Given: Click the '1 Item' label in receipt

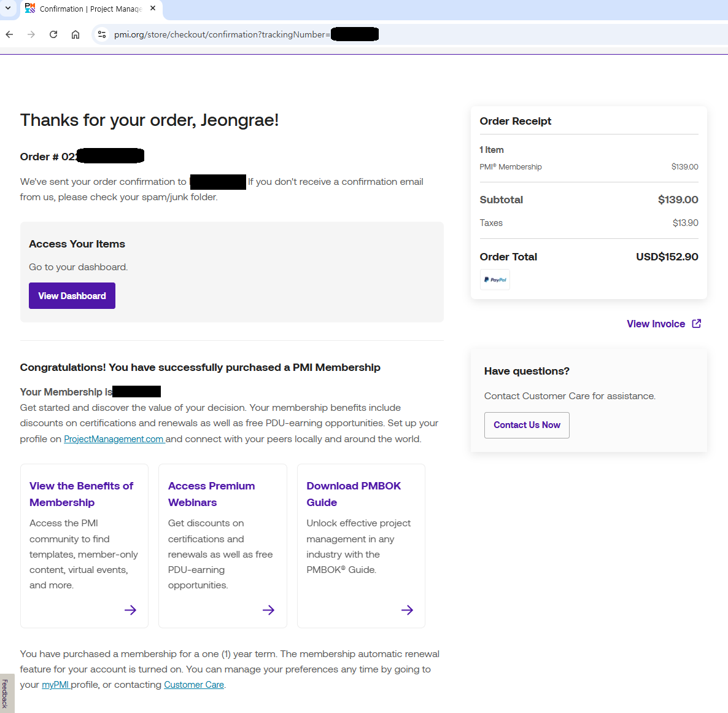Looking at the screenshot, I should (491, 150).
